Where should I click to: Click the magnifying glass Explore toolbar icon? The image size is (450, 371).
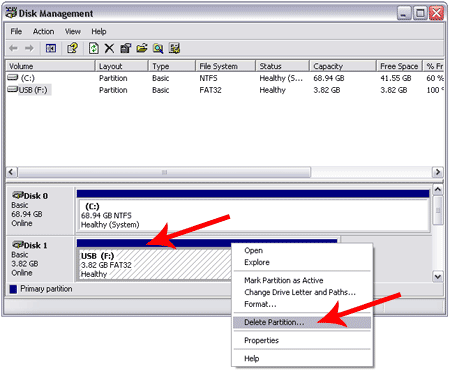[x=158, y=49]
